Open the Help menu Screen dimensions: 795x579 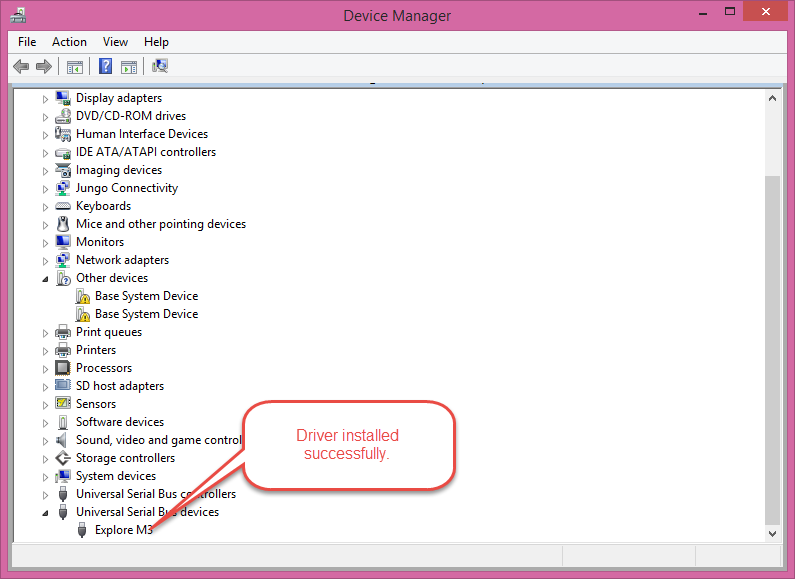click(156, 42)
